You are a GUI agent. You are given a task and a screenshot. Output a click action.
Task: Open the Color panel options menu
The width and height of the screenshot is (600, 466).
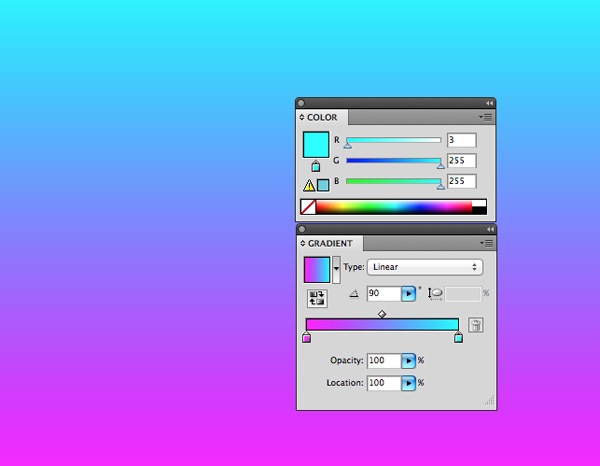tap(486, 117)
